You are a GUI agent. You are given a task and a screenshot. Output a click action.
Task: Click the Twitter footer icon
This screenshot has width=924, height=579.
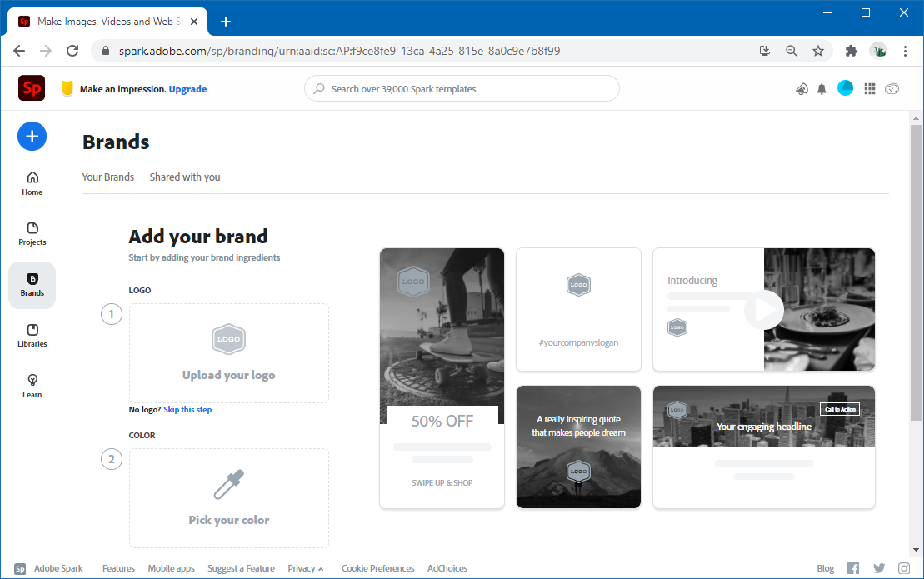[879, 568]
